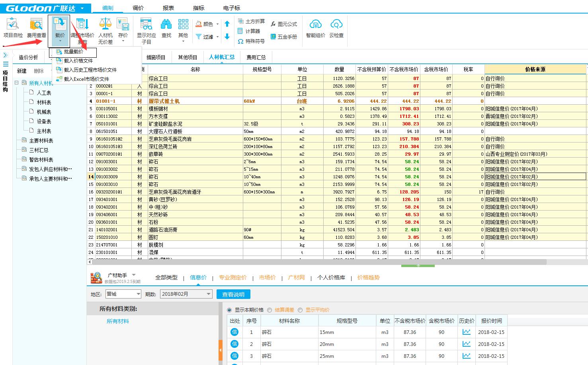Click the 所有材料 category link
588x365 pixels.
(118, 321)
